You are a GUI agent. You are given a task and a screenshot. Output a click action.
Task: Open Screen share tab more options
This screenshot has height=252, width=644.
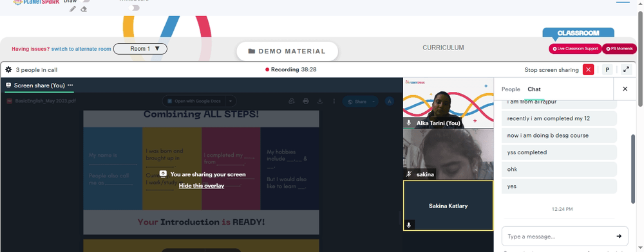click(x=70, y=85)
